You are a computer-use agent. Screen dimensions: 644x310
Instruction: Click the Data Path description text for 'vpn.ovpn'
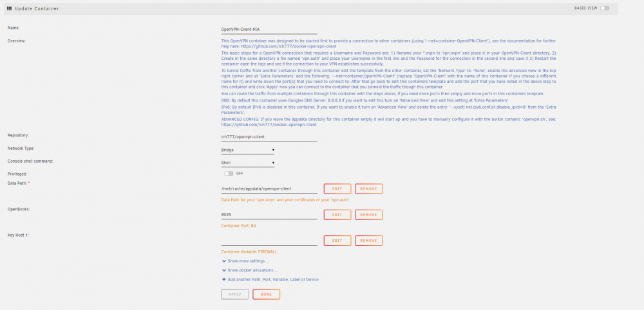click(285, 200)
